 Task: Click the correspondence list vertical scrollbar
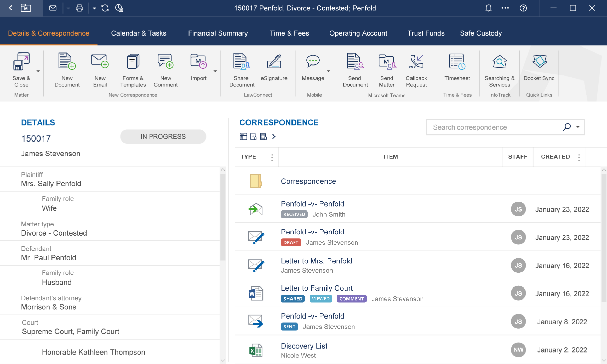604,235
